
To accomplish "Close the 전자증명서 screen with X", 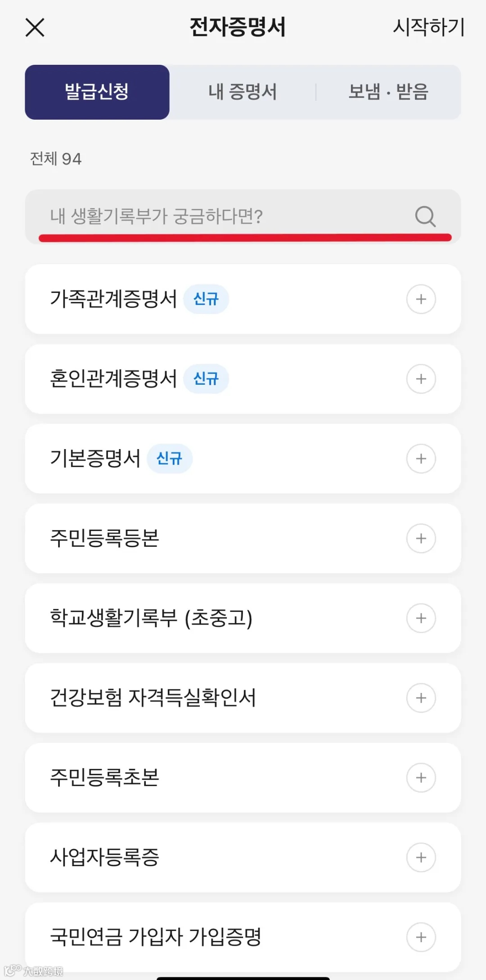I will (35, 27).
